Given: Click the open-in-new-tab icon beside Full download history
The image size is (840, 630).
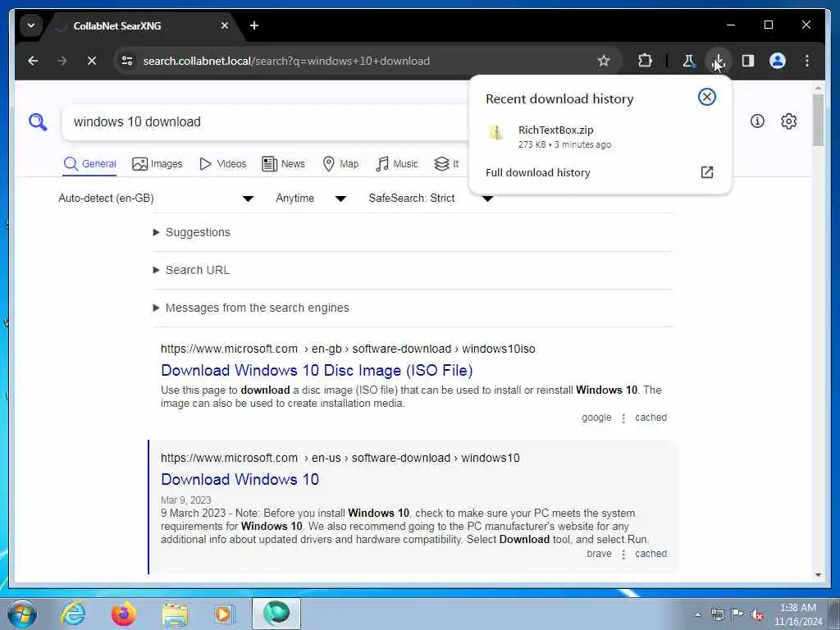Looking at the screenshot, I should coord(706,172).
